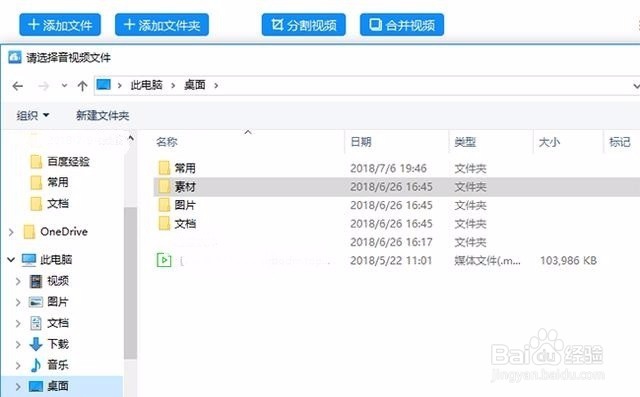Select the 下载 download arrow icon
The image size is (640, 397).
36,344
